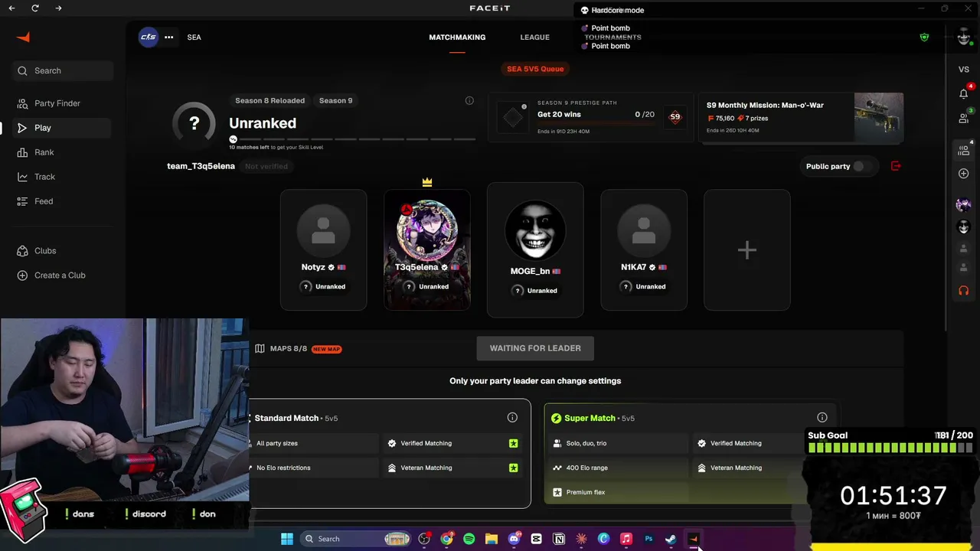Click the anti-cheat shield icon
The width and height of the screenshot is (980, 551).
[924, 37]
